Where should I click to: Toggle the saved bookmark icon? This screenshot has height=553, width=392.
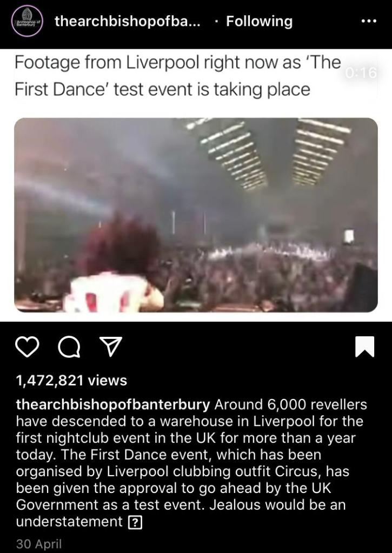[364, 347]
